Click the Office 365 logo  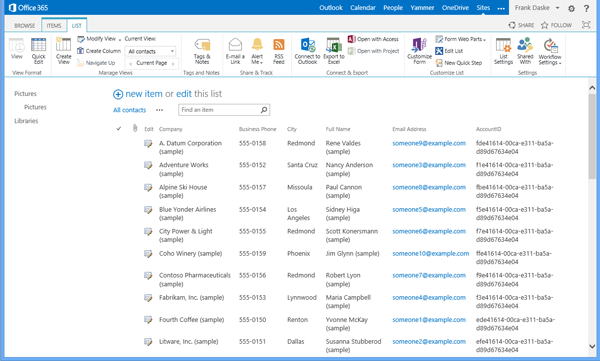[x=28, y=8]
